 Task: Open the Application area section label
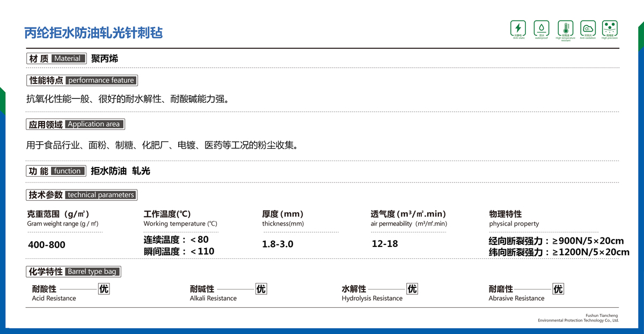point(75,124)
